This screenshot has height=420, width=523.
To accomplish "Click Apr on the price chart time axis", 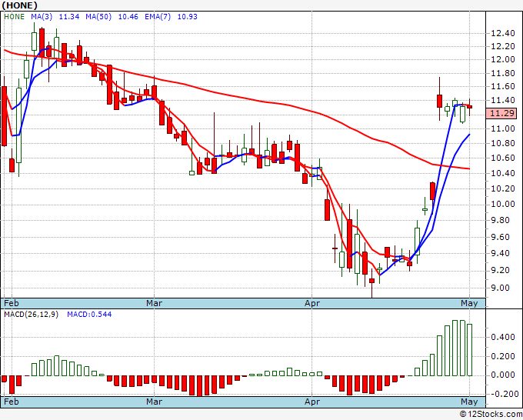I will click(x=311, y=303).
